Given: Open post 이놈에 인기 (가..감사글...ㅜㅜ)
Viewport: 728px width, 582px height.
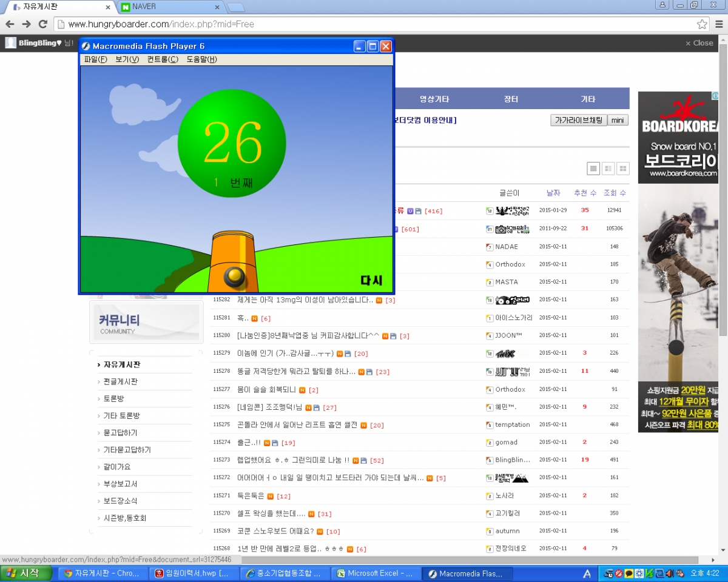Looking at the screenshot, I should pyautogui.click(x=285, y=353).
